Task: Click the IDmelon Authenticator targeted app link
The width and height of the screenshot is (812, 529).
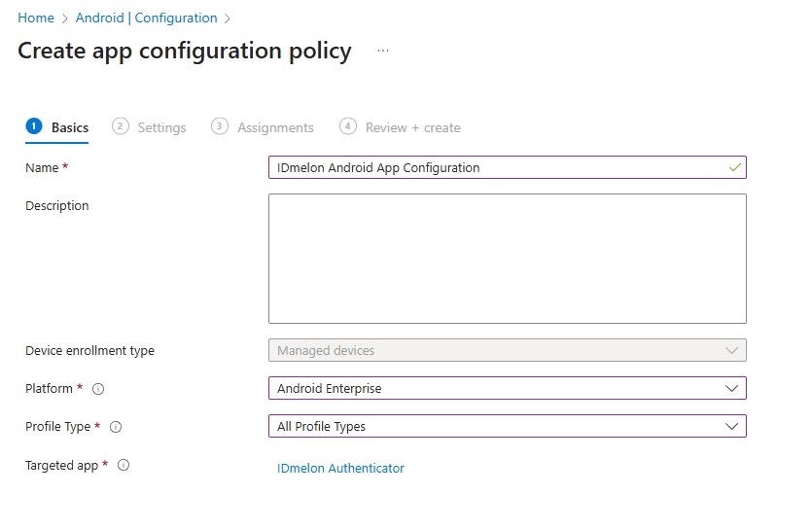Action: click(x=340, y=468)
